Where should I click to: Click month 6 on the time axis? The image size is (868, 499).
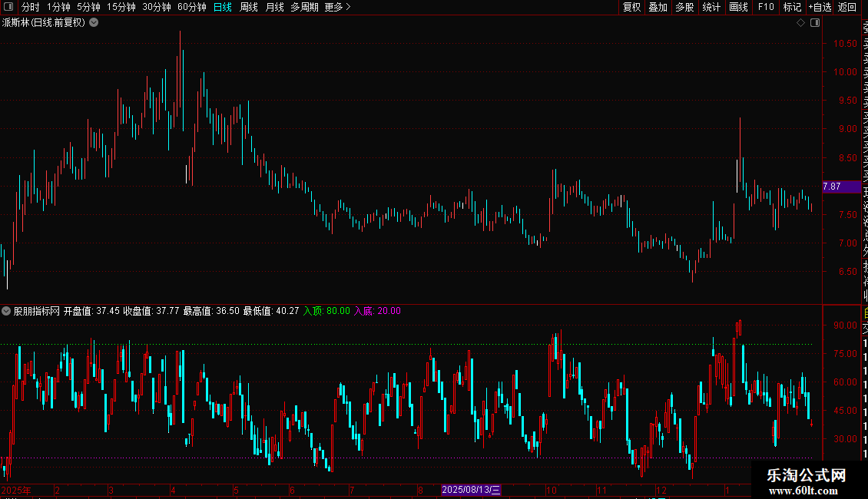293,490
